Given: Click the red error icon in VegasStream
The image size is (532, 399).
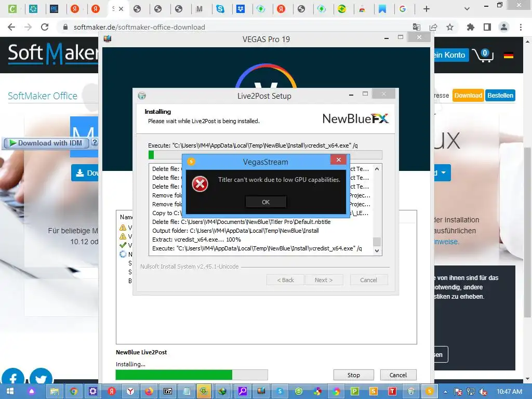Looking at the screenshot, I should tap(200, 184).
